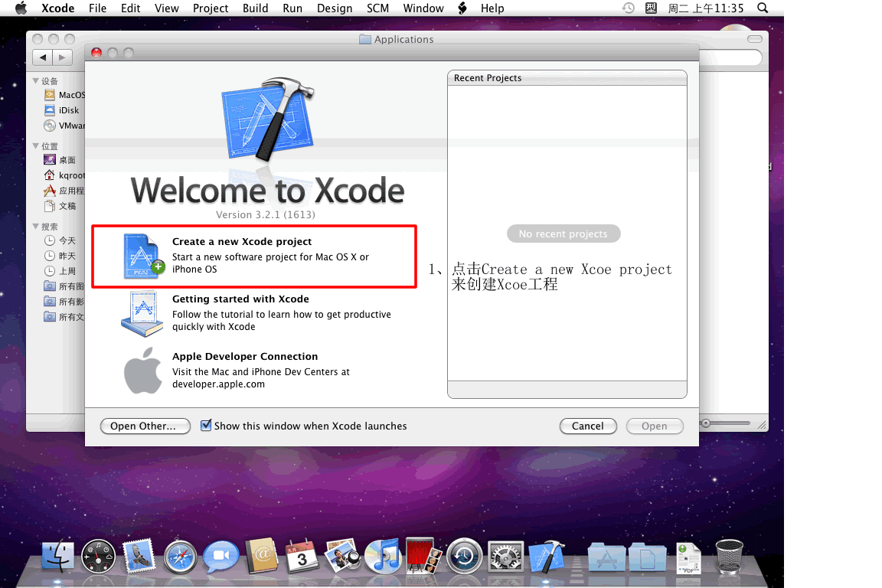Collapse the 设备 section in Finder sidebar
This screenshot has height=588, width=882.
click(x=36, y=81)
